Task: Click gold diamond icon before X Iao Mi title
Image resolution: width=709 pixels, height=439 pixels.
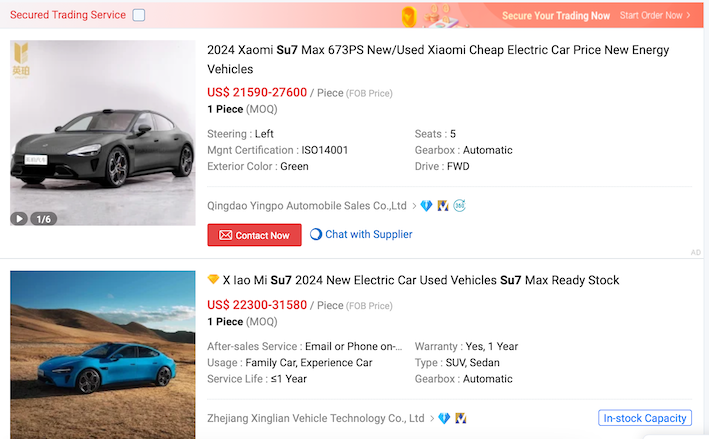Action: click(x=213, y=280)
